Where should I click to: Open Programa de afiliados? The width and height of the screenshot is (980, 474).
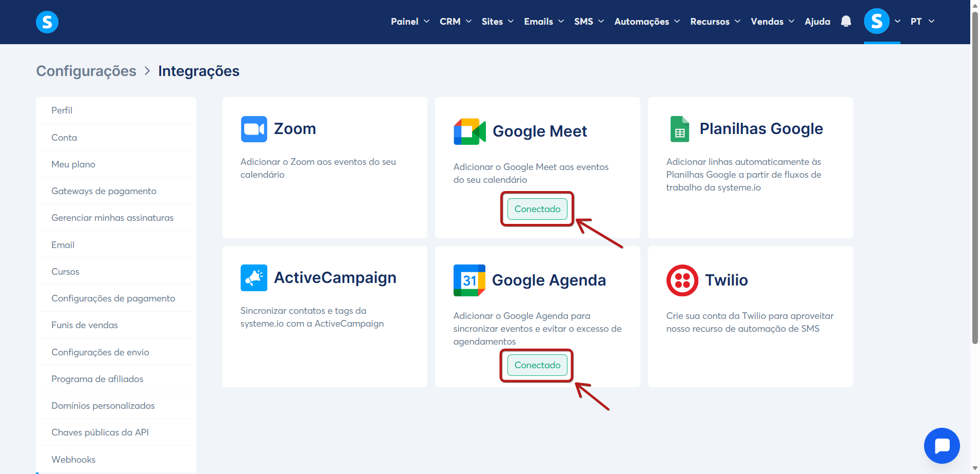(116, 379)
